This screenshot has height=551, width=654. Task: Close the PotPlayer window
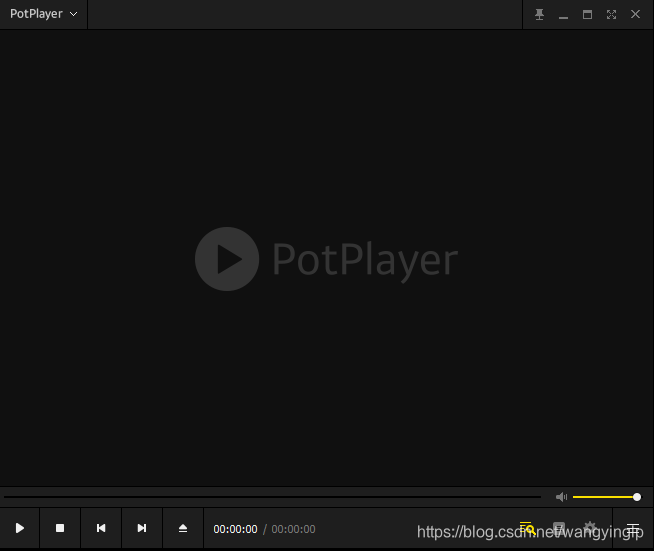(x=635, y=14)
